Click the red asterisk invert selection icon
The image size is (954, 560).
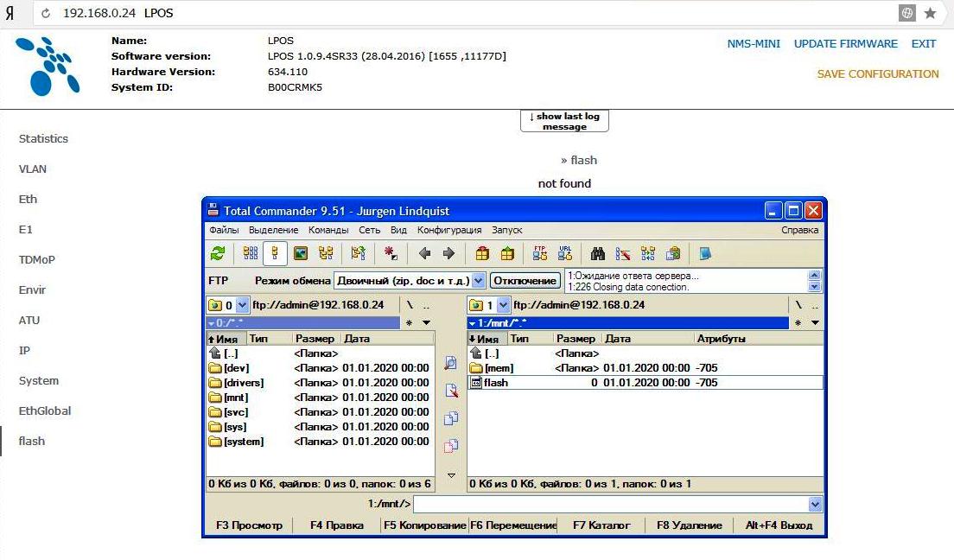pos(391,253)
